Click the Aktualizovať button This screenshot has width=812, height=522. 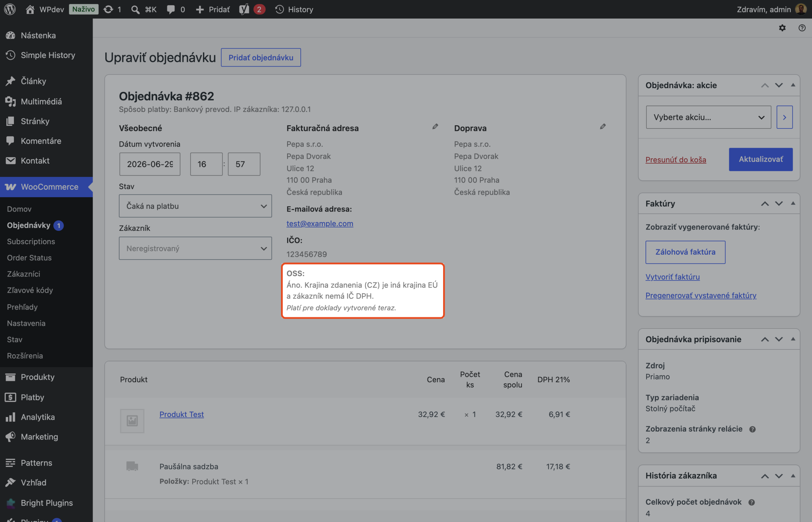click(761, 159)
